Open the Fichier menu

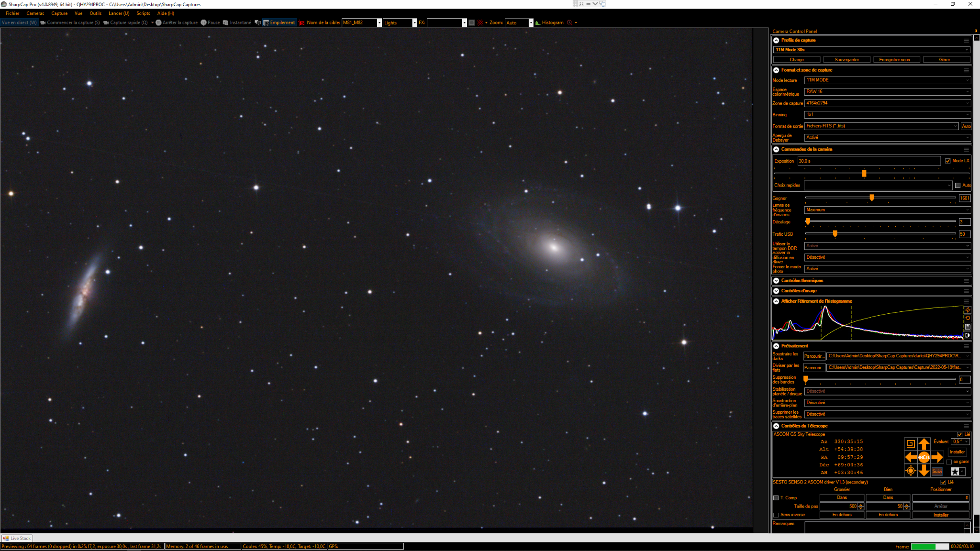(x=12, y=13)
